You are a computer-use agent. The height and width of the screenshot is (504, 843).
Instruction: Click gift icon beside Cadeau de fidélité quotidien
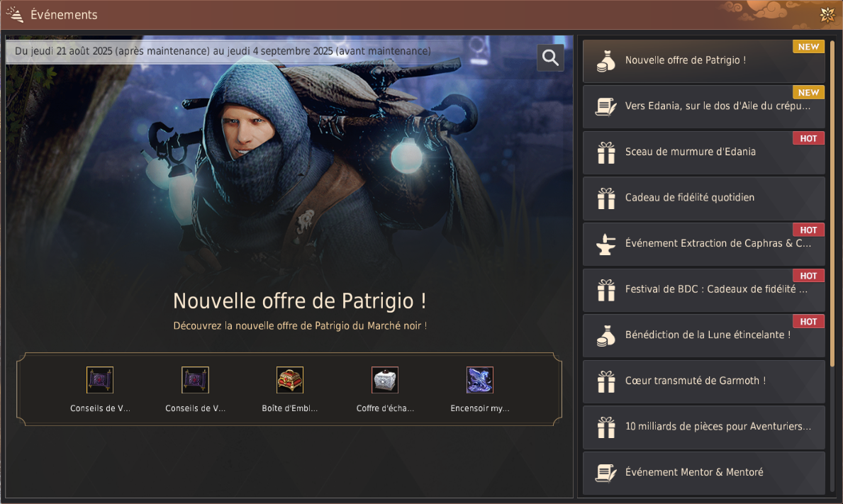(606, 198)
